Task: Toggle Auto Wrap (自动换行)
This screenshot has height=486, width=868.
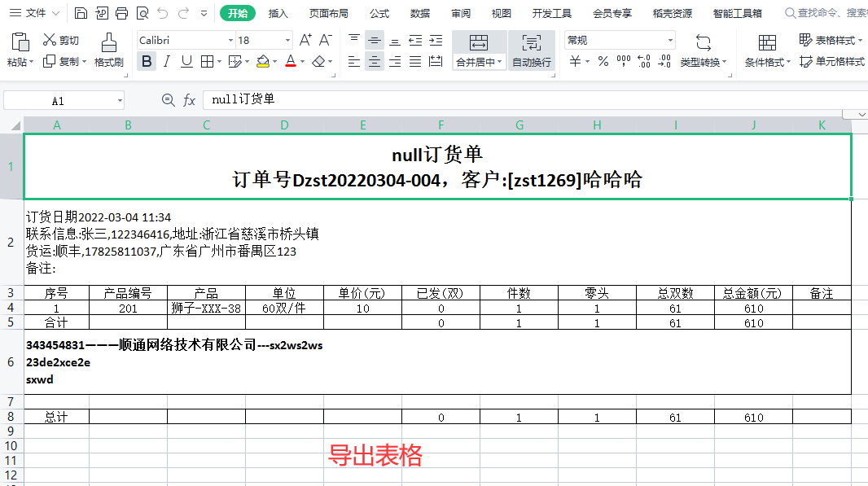Action: click(531, 50)
